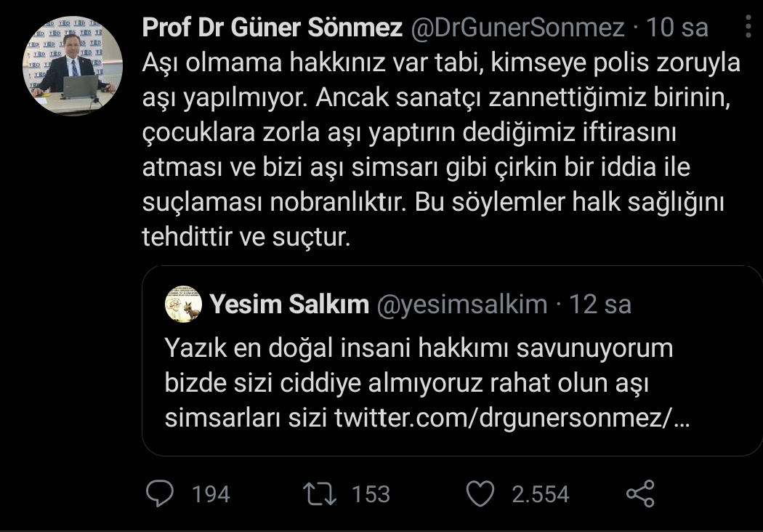Open the three-dot more options menu
The image size is (763, 532).
(x=750, y=28)
